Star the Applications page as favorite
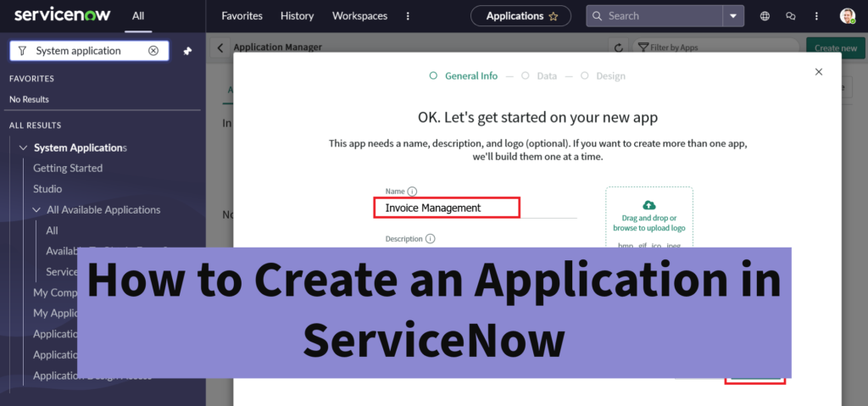Image resolution: width=868 pixels, height=406 pixels. (553, 17)
